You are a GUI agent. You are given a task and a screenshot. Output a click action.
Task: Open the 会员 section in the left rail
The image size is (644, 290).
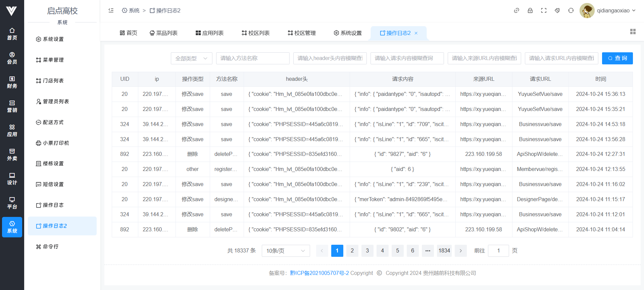(x=12, y=58)
